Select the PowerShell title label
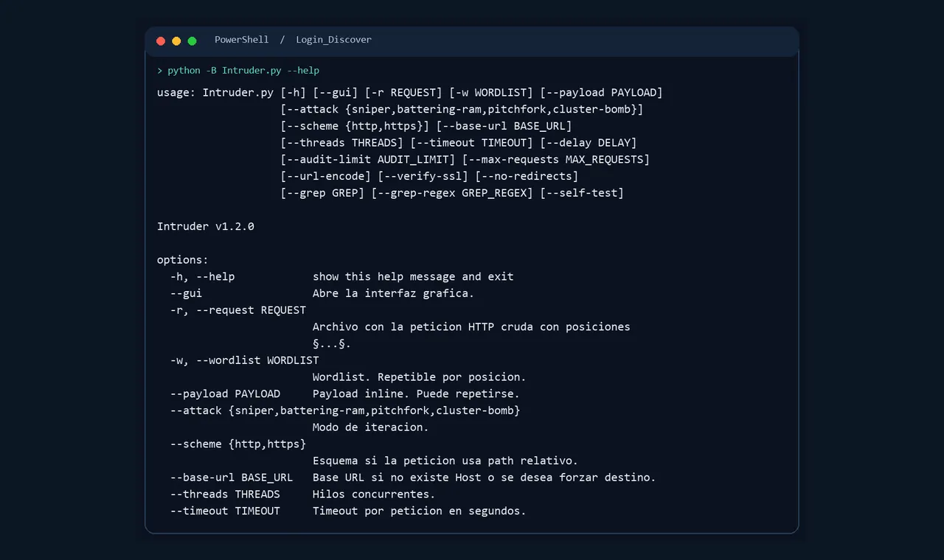The width and height of the screenshot is (944, 560). pyautogui.click(x=242, y=40)
